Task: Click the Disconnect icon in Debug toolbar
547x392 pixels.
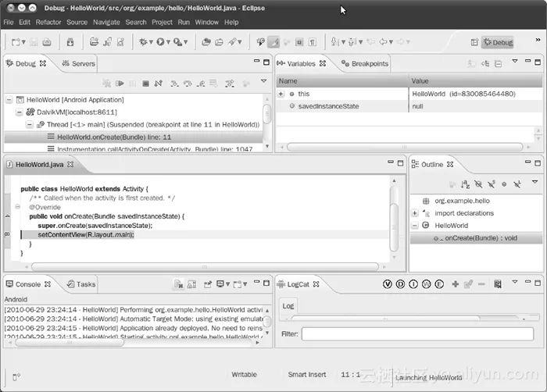Action: pos(158,83)
